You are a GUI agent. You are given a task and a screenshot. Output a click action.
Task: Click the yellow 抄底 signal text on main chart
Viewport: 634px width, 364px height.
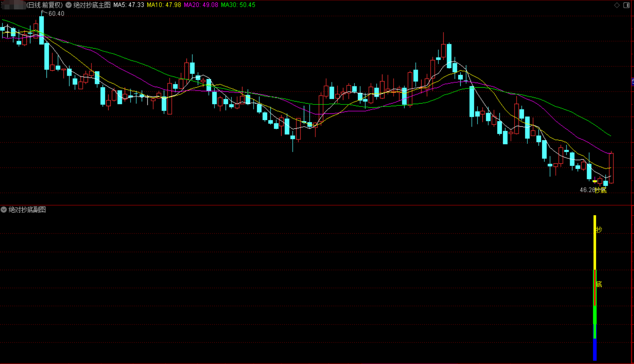(601, 190)
